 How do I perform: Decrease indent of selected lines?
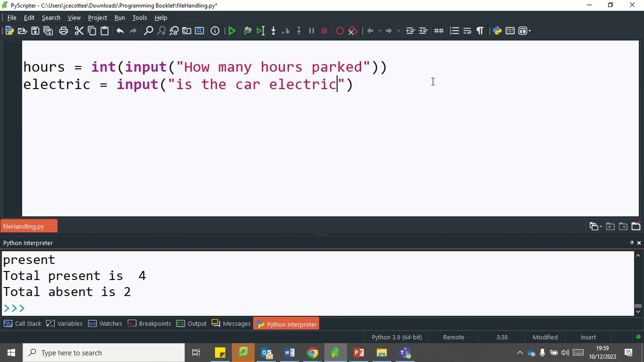coord(411,31)
